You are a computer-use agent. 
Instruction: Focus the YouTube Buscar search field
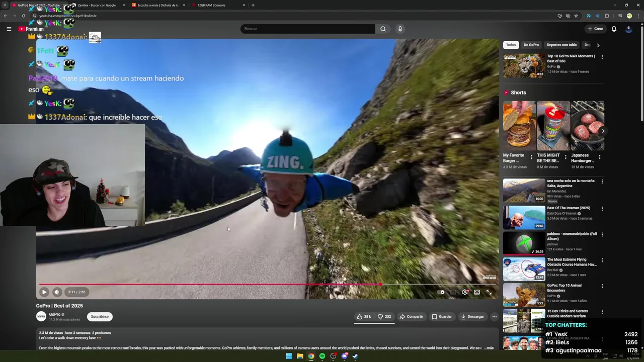point(307,29)
